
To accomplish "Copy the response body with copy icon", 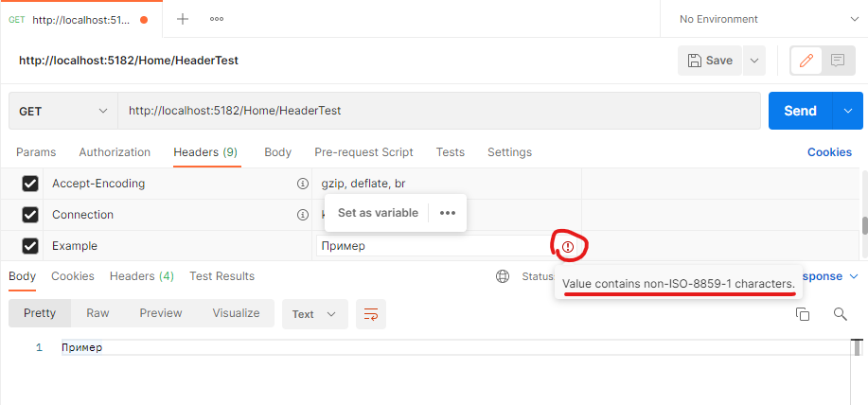I will tap(802, 314).
